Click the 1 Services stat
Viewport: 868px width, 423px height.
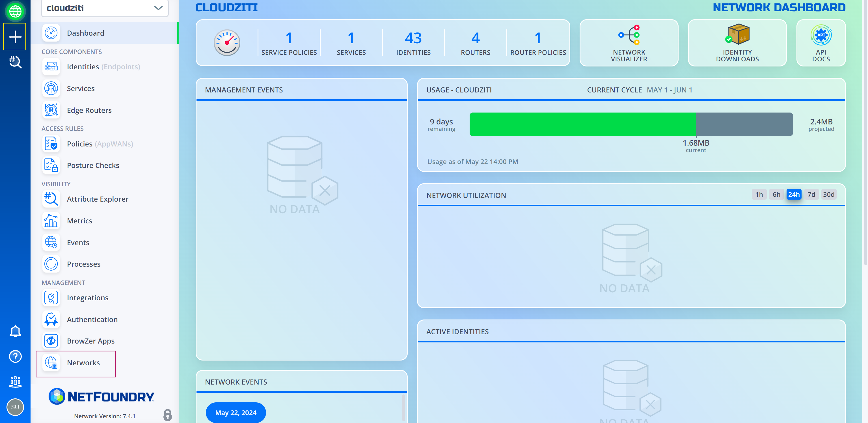351,43
